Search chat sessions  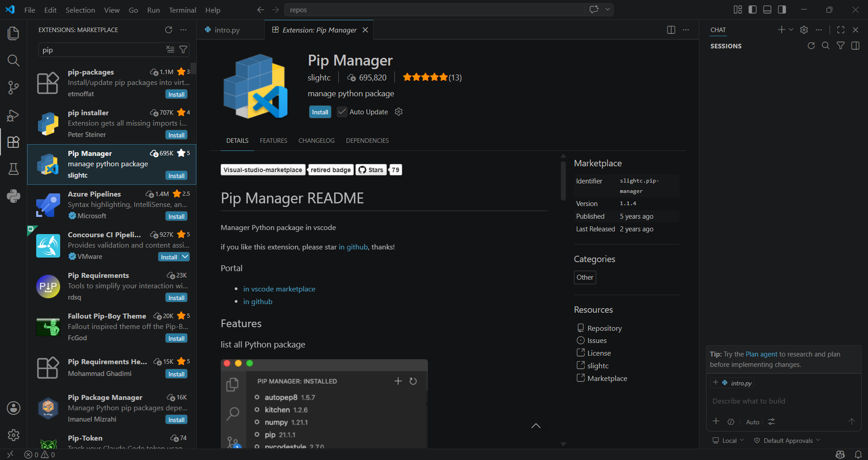[x=825, y=46]
